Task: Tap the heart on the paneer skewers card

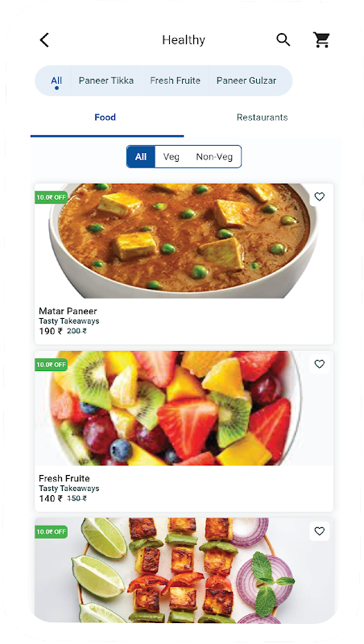Action: coord(319,531)
